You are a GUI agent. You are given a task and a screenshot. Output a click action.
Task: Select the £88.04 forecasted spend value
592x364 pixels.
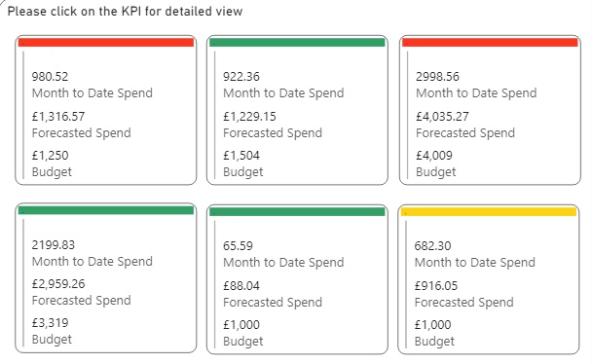[x=241, y=286]
